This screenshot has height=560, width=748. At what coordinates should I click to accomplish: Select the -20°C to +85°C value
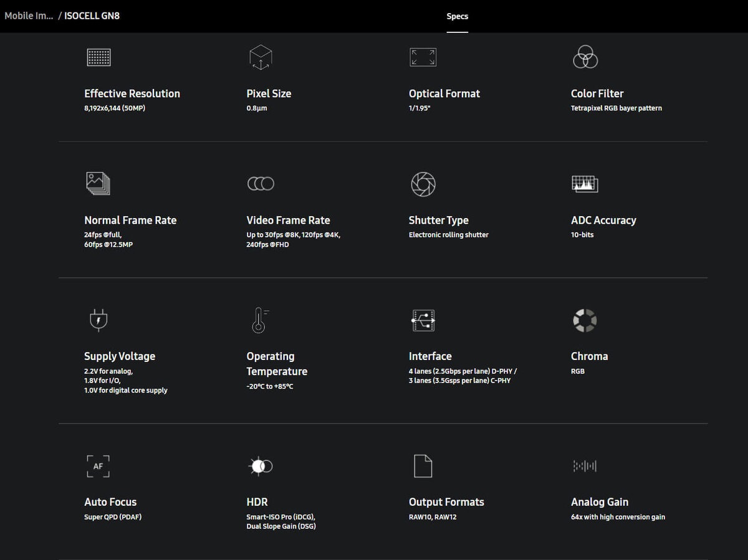(x=270, y=386)
